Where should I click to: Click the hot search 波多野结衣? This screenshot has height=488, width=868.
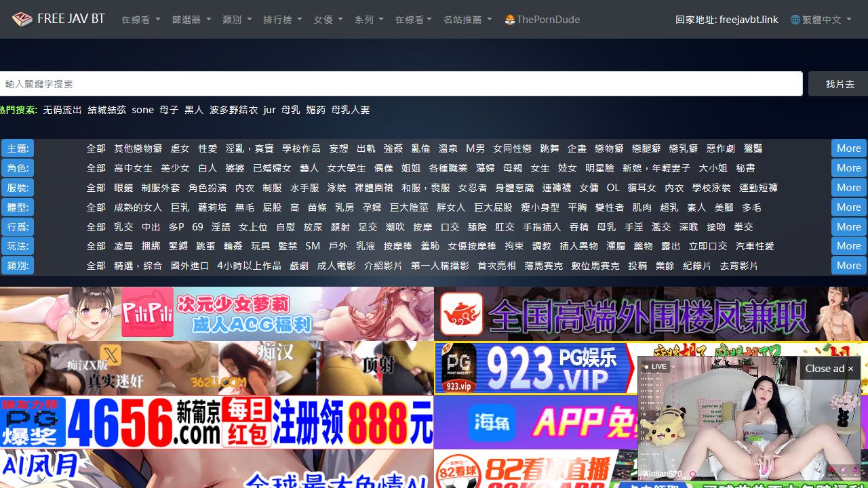click(x=233, y=110)
